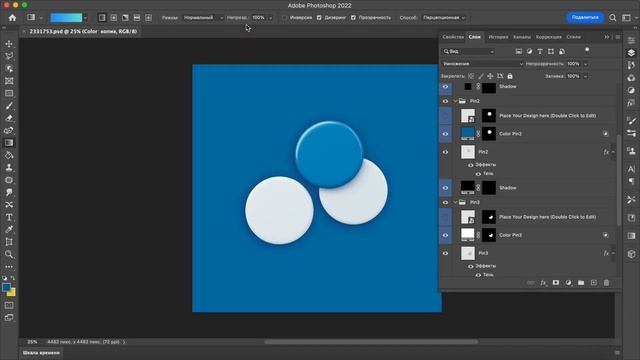Create a new group folder icon

click(x=581, y=283)
